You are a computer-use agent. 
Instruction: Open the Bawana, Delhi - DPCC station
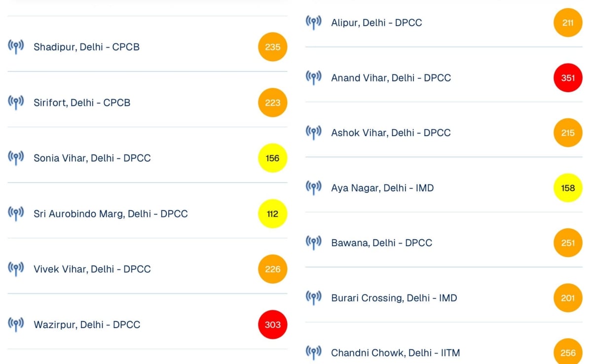381,243
